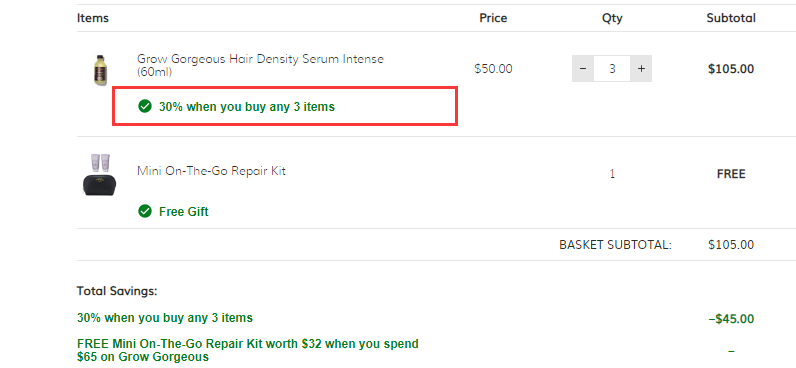The height and width of the screenshot is (368, 796).
Task: Click the Subtotal column header
Action: point(731,18)
